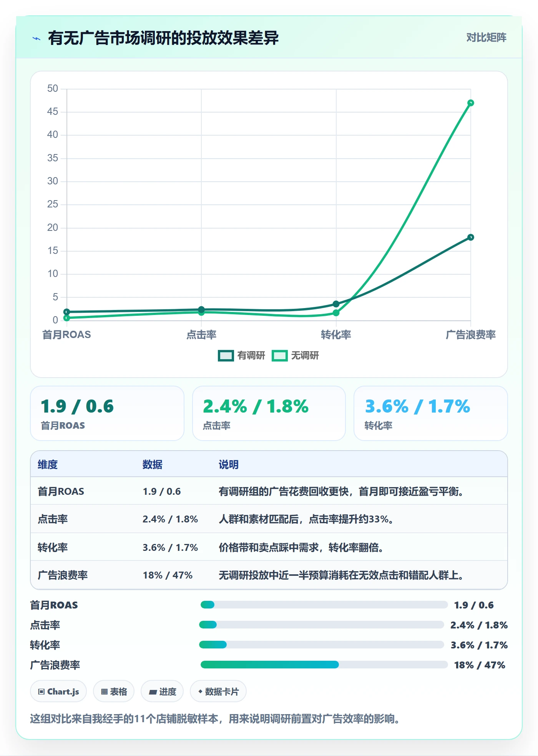Click the 对比矩阵 label in header
The width and height of the screenshot is (538, 756).
click(486, 38)
